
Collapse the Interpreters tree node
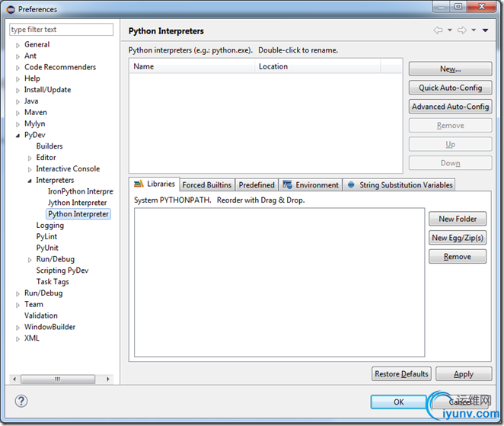30,181
